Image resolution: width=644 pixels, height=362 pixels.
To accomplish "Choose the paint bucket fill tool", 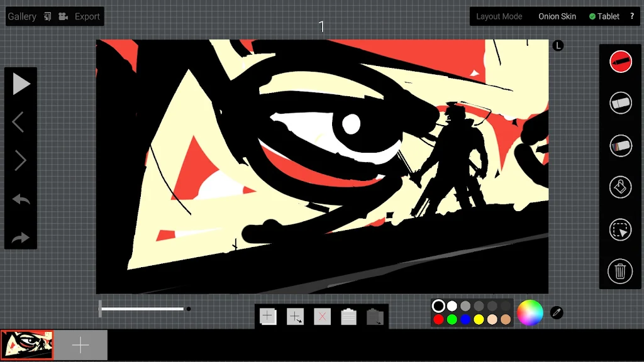I will pyautogui.click(x=620, y=187).
